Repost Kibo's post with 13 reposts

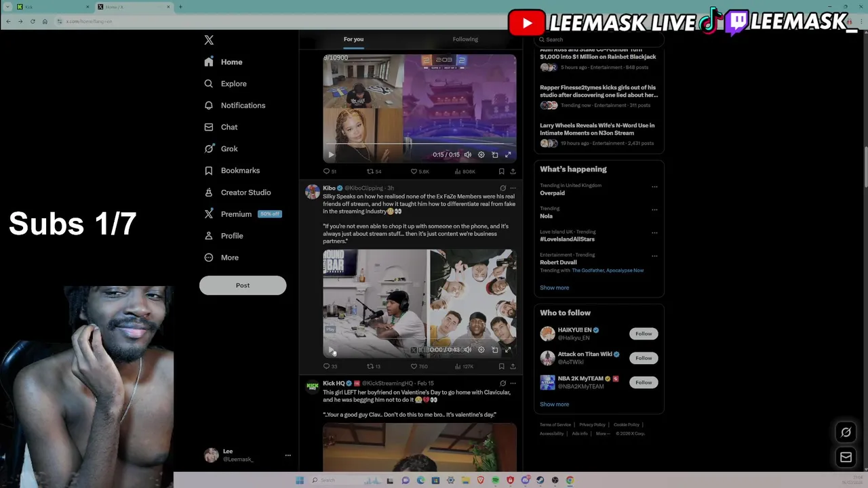[x=374, y=367]
